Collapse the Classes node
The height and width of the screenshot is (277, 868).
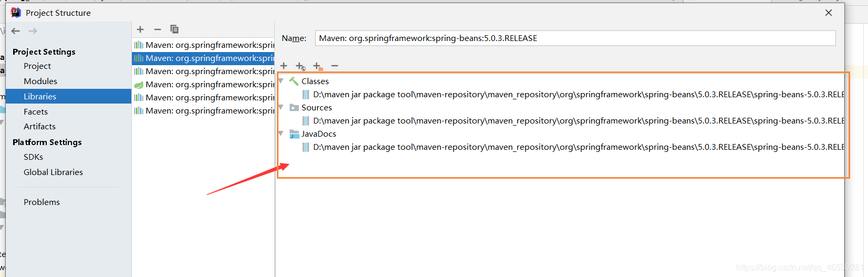point(281,81)
